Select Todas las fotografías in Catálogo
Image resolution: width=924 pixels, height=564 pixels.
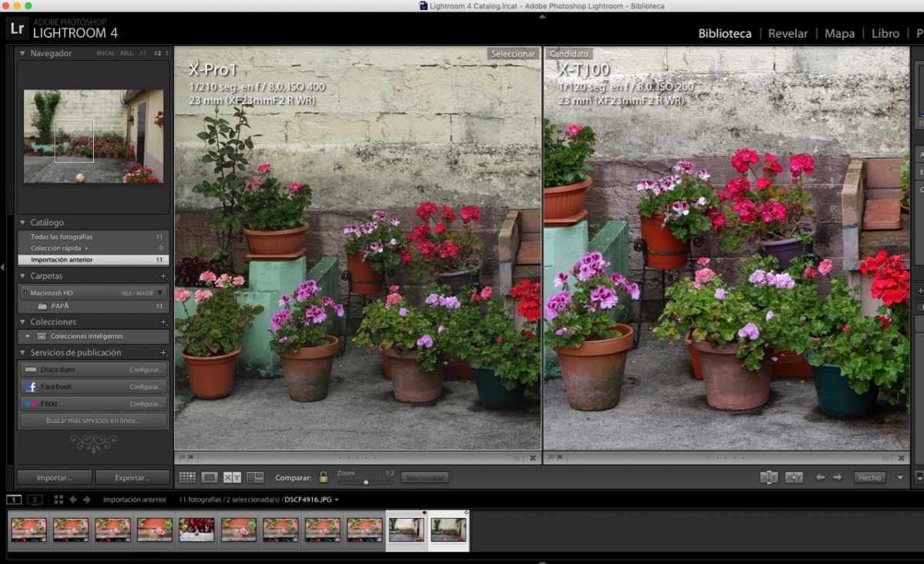pyautogui.click(x=93, y=237)
